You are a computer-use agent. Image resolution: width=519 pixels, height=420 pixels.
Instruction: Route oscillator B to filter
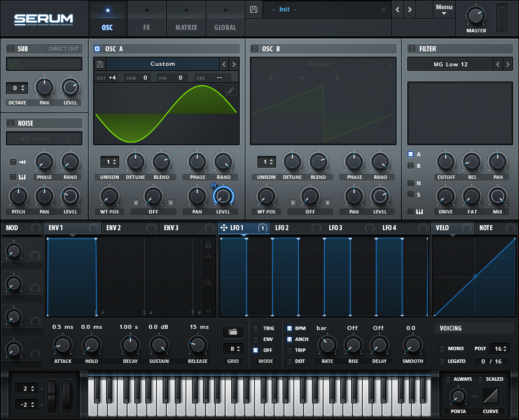[411, 166]
